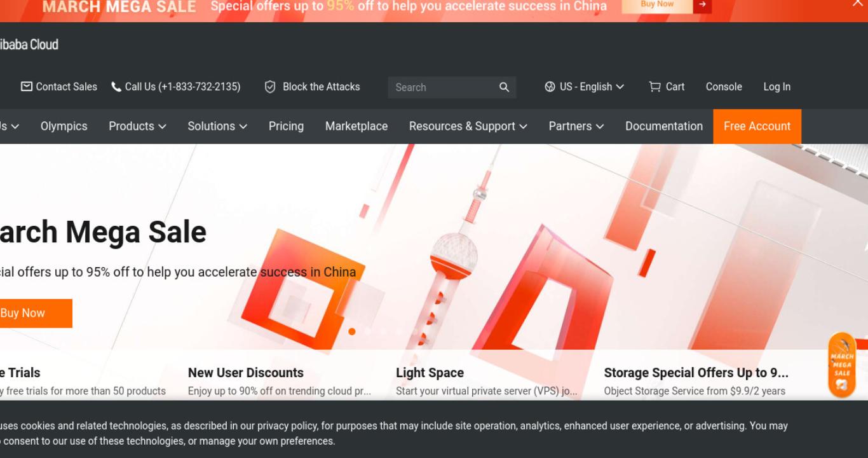
Task: Open the Olympics nav item
Action: [64, 126]
